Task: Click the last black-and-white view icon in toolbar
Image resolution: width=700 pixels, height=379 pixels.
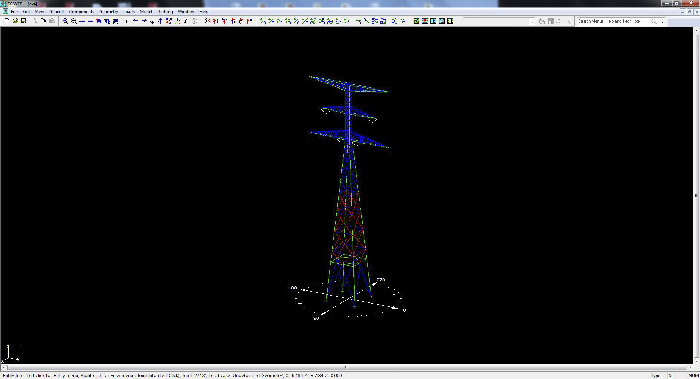Action: (450, 21)
